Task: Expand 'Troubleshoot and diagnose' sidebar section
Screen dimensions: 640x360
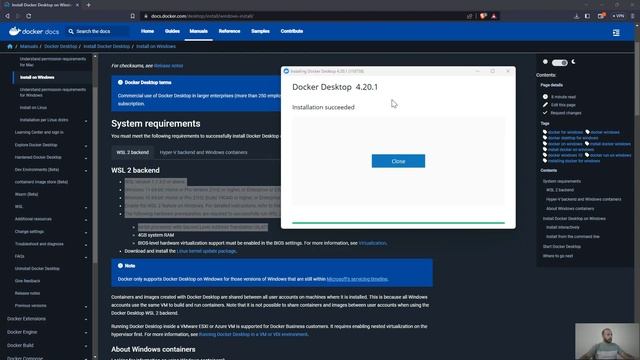Action: pos(86,244)
